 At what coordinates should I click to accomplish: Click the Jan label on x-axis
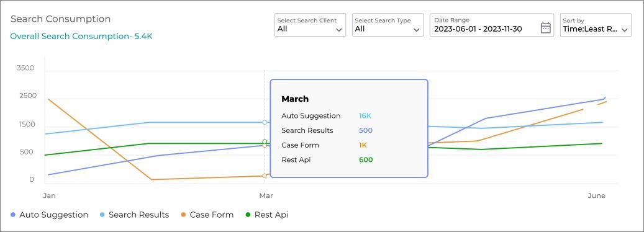(x=49, y=196)
